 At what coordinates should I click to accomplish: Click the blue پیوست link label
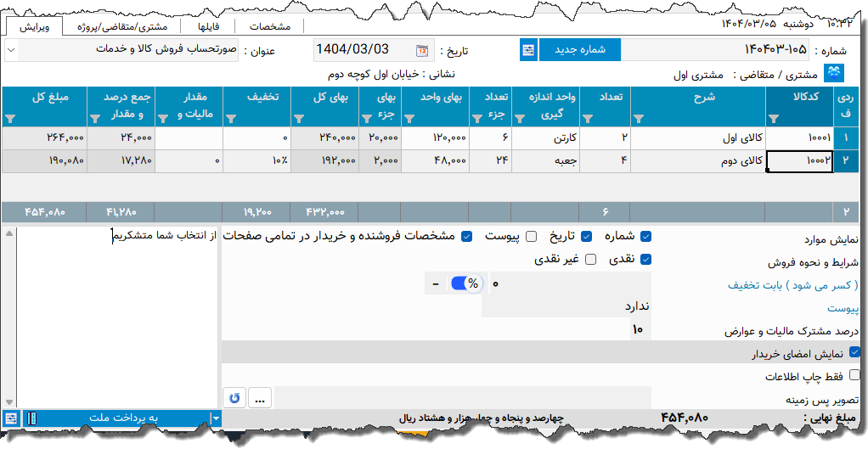pyautogui.click(x=843, y=308)
